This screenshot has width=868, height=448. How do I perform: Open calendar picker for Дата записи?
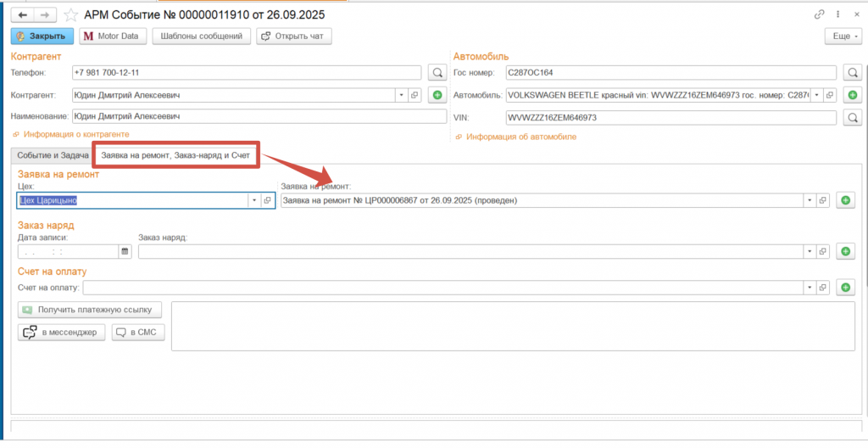click(x=125, y=251)
